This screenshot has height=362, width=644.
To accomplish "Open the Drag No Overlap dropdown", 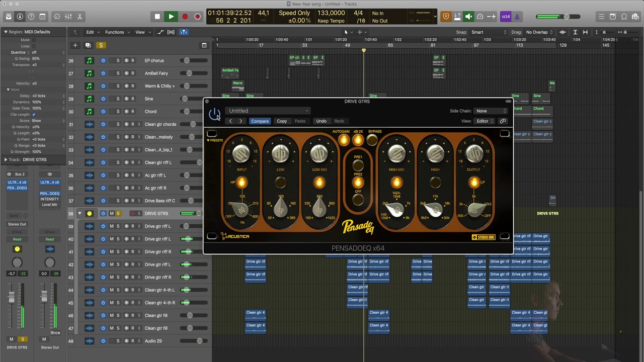I will (539, 32).
